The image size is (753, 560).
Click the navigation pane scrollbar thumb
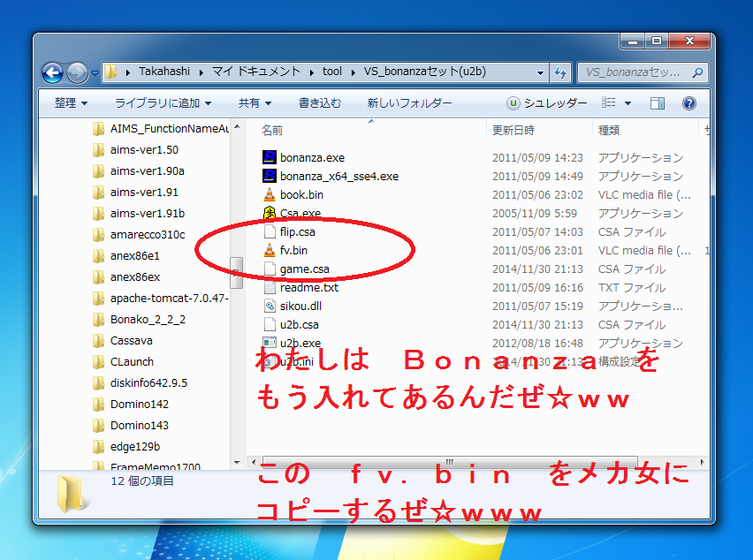point(236,273)
